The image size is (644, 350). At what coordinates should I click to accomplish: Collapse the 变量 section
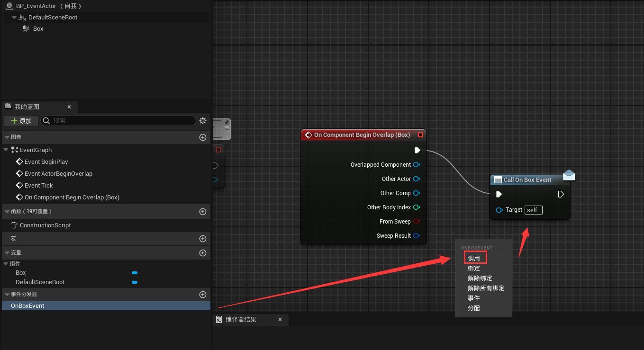[7, 252]
